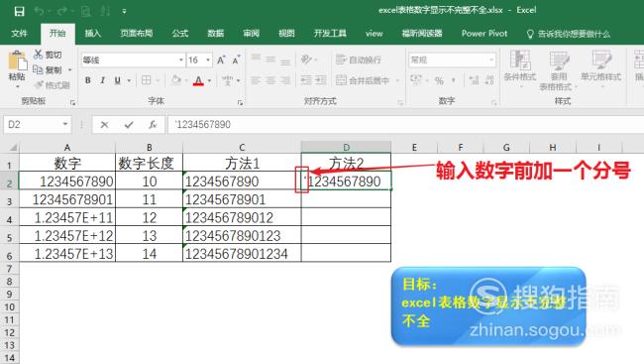Viewport: 644px width, 364px height.
Task: Align cell text right
Action: 285,80
